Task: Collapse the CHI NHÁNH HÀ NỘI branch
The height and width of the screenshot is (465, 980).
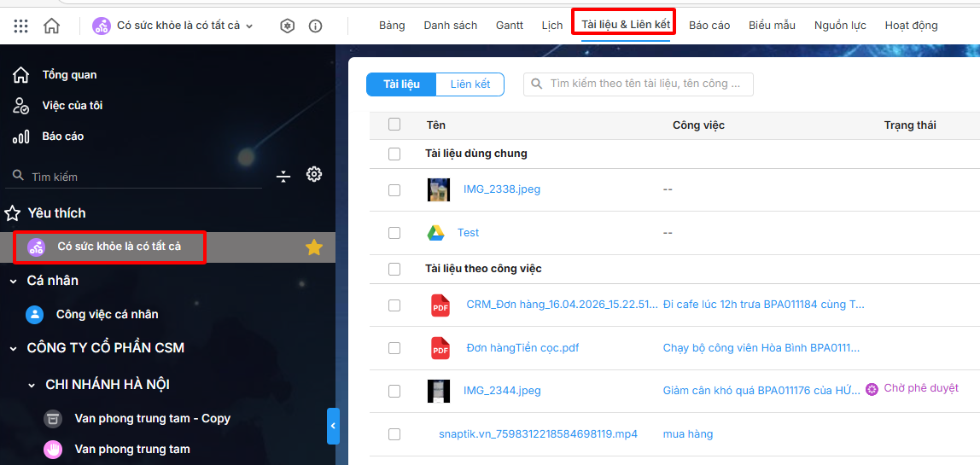Action: tap(32, 385)
